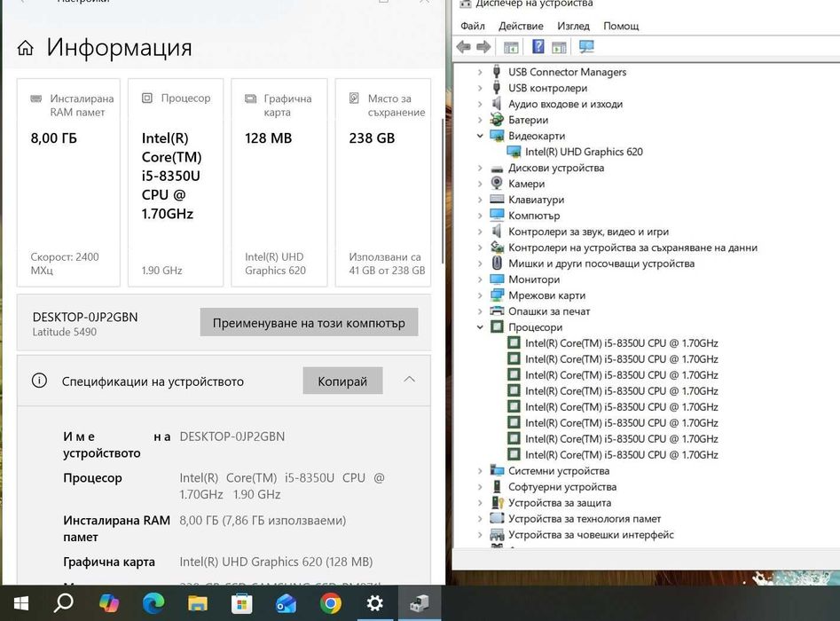
Task: Select Софтуерни устройства tree item
Action: [562, 486]
